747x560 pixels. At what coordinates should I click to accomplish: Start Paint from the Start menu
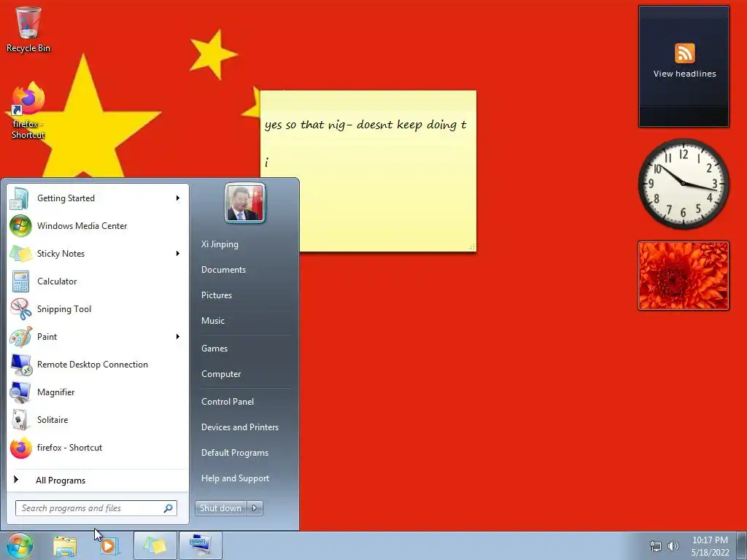(98, 336)
